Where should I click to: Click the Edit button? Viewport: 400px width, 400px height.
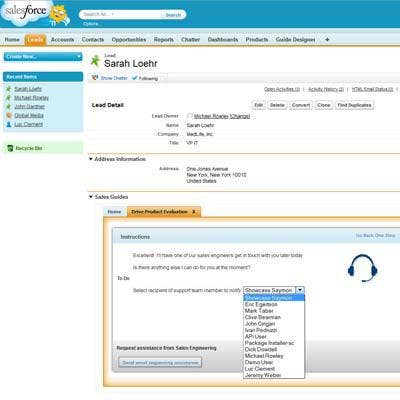click(x=259, y=105)
